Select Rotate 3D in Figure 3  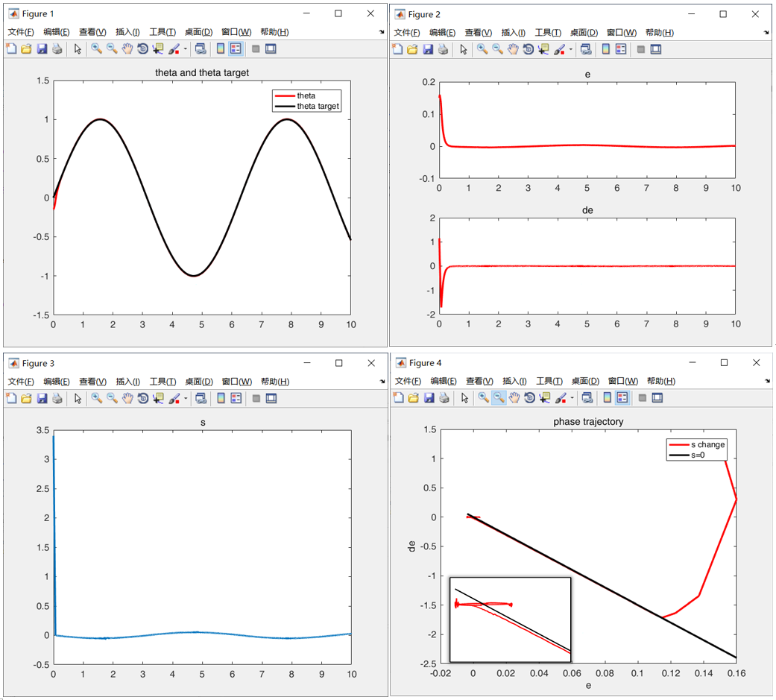tap(142, 398)
